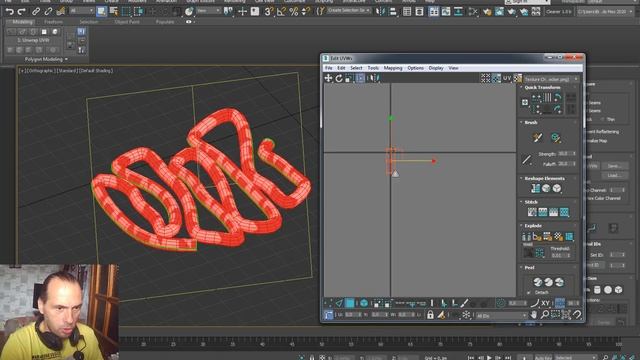Click Quick Peel icon in Peel rollout
The height and width of the screenshot is (360, 640).
tap(538, 282)
